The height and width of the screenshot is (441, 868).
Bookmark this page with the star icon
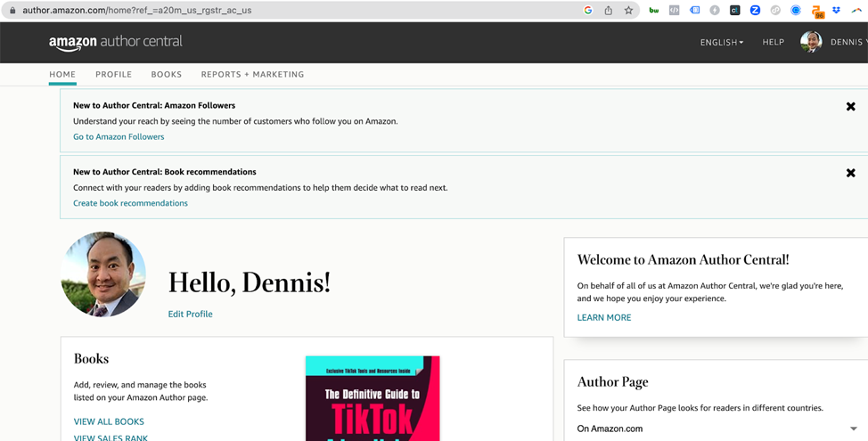click(x=628, y=10)
